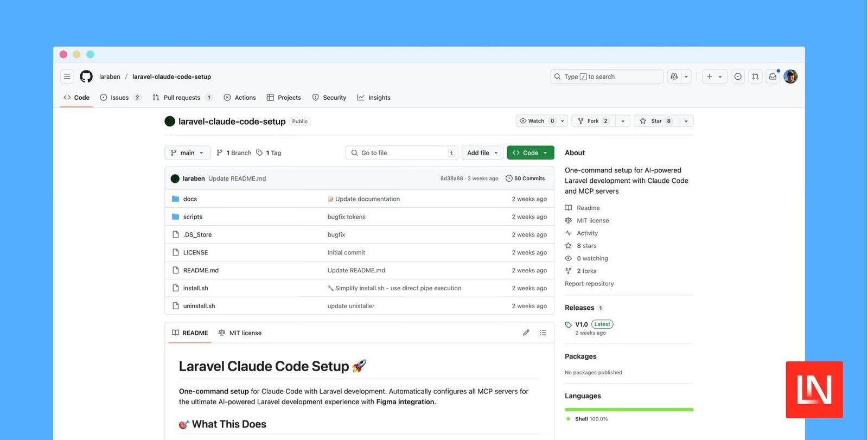Open the notifications inbox icon
Viewport: 868px width, 440px height.
click(773, 76)
